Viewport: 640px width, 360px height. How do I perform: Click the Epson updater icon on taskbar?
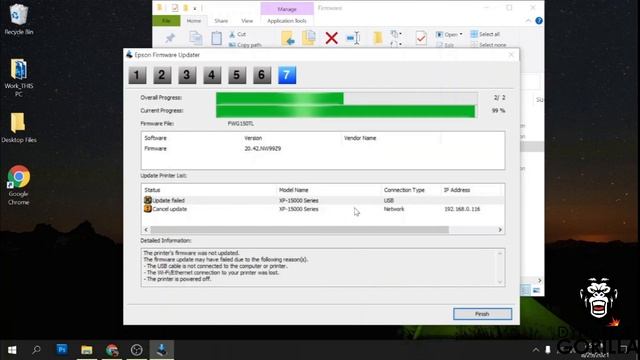click(x=162, y=350)
